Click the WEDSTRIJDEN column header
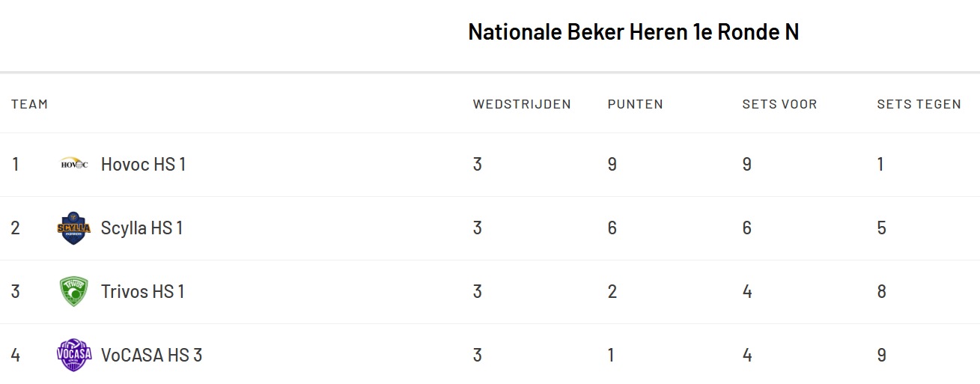980x384 pixels. pos(522,104)
